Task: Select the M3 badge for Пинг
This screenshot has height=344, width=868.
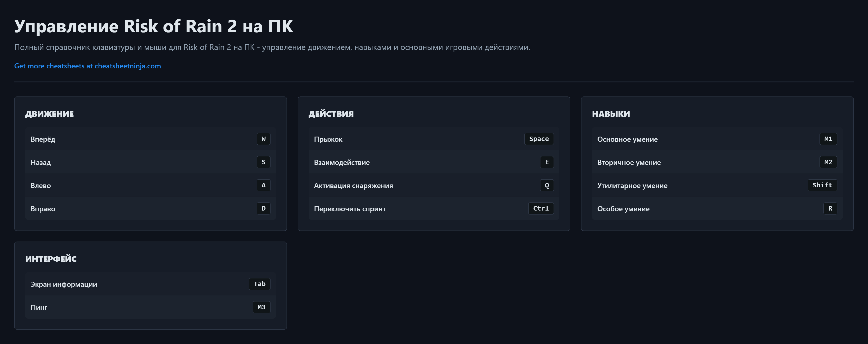Action: (x=261, y=307)
